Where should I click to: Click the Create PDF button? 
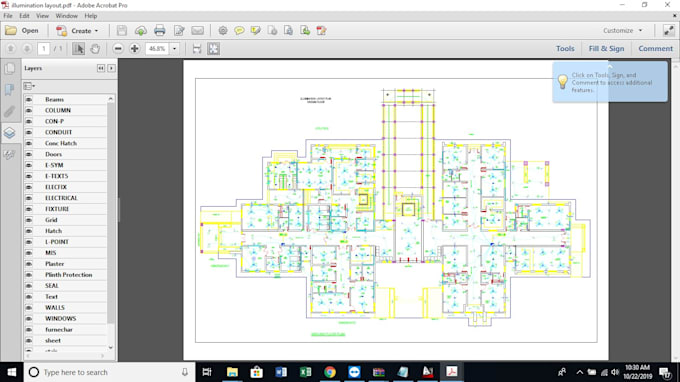pyautogui.click(x=77, y=31)
